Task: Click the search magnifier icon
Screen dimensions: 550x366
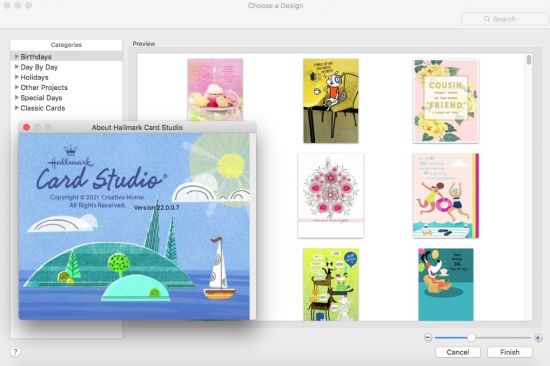Action: [x=487, y=19]
